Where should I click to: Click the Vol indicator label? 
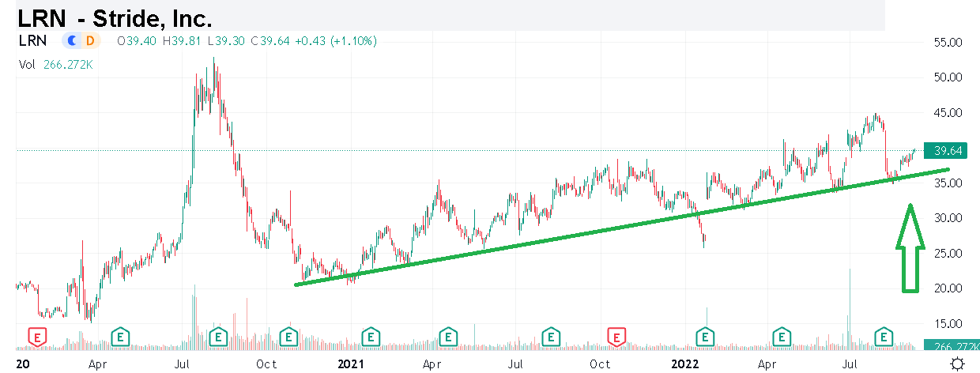[x=28, y=66]
